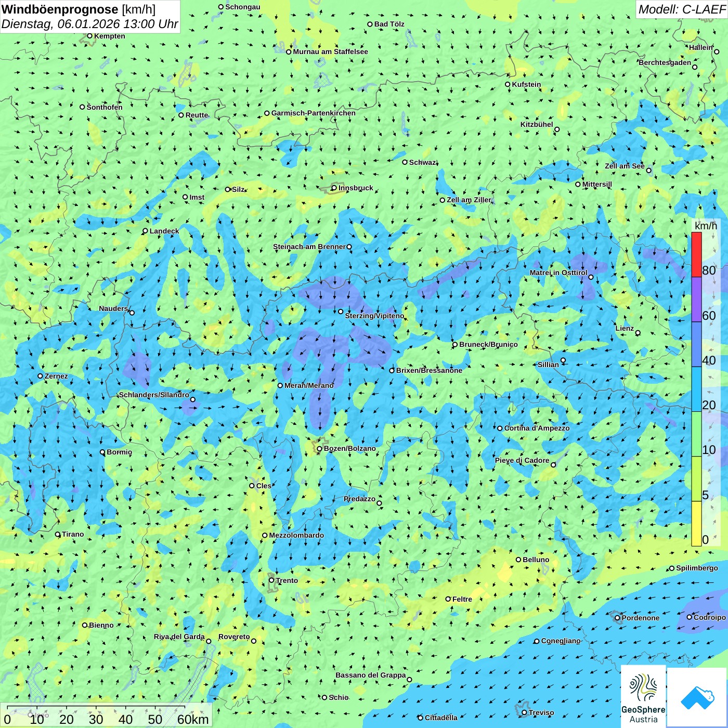Click the Meran/Merano label
The height and width of the screenshot is (728, 728).
point(309,385)
